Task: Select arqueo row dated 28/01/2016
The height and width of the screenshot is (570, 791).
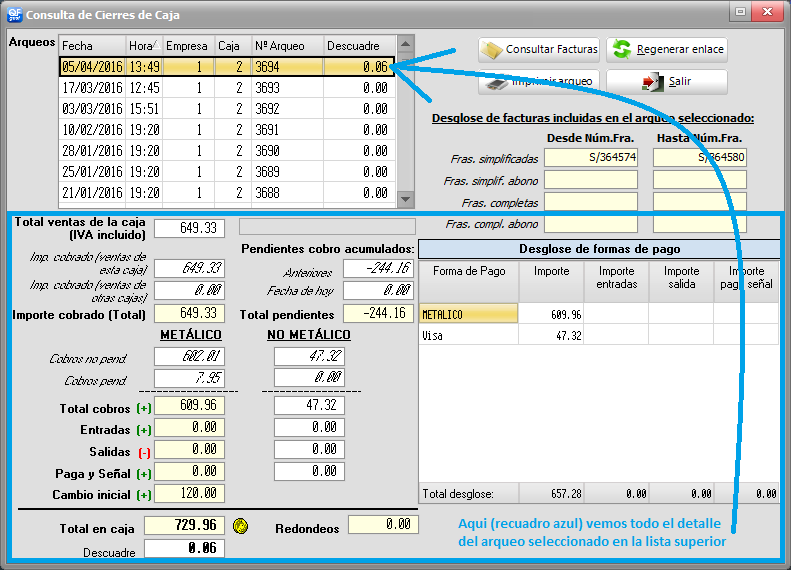Action: point(227,151)
